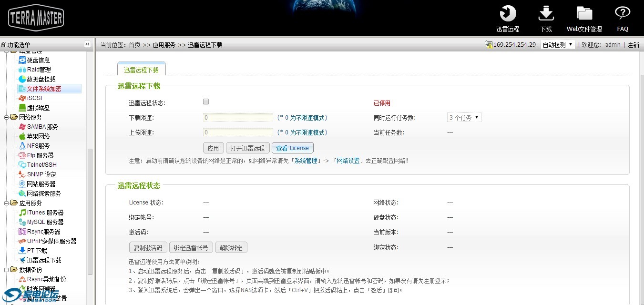
Task: Click 首页 in the breadcrumb
Action: tap(134, 45)
